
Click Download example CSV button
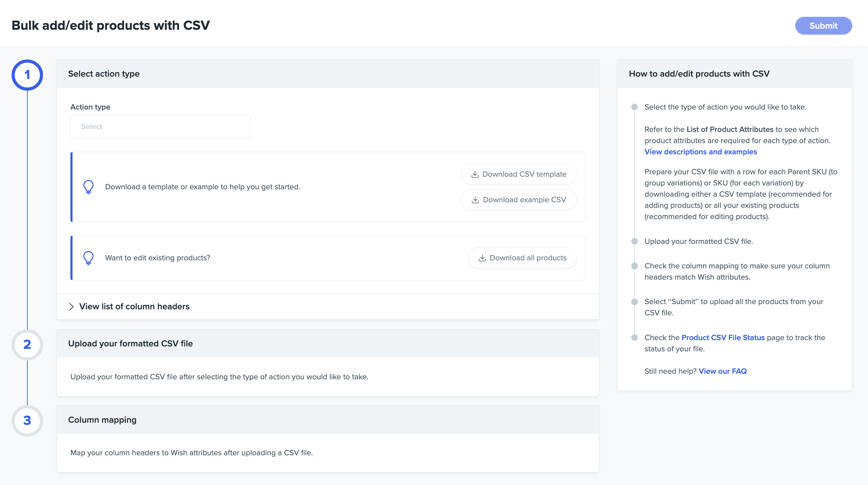coord(518,200)
